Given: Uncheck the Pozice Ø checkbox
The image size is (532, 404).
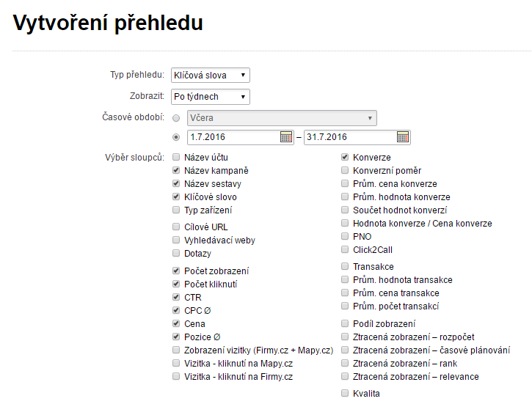Looking at the screenshot, I should click(176, 337).
